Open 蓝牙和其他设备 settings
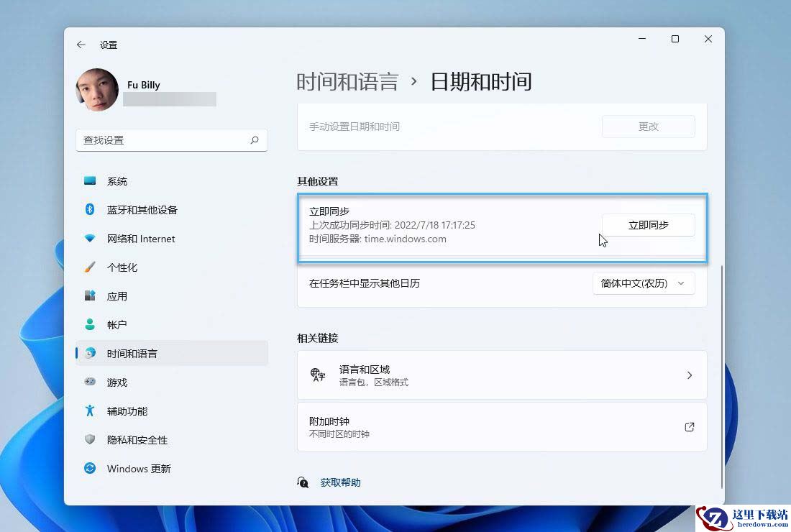 pyautogui.click(x=172, y=210)
